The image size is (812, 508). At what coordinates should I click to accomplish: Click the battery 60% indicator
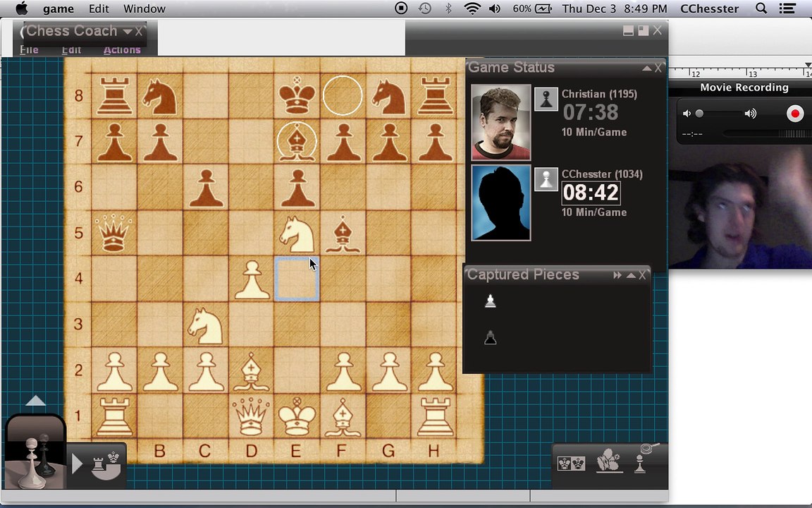pos(532,8)
